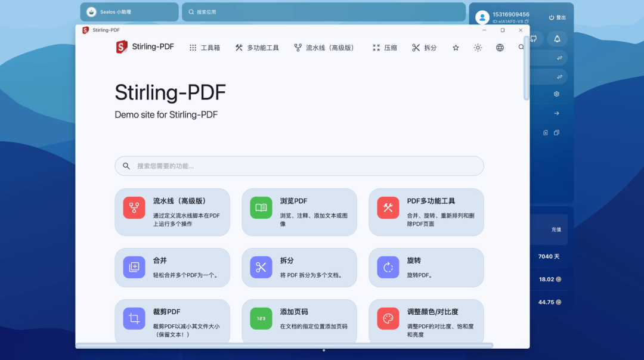Open the 裁剪PDF card title
The width and height of the screenshot is (644, 360).
167,312
